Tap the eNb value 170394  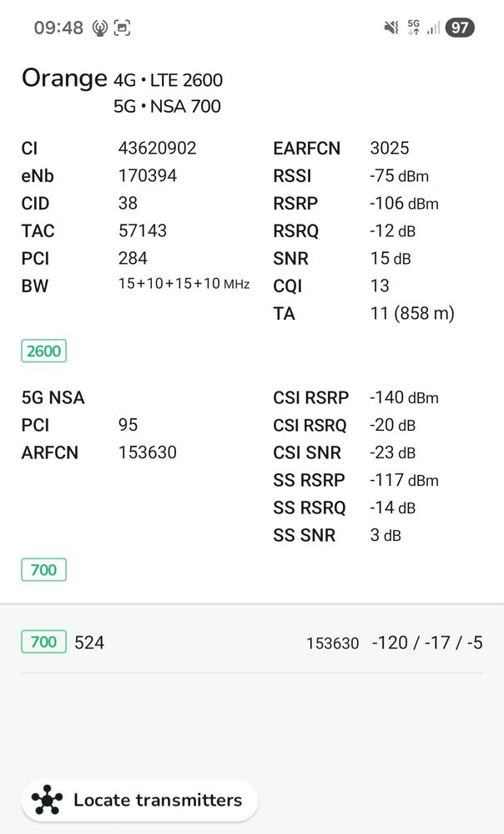(x=148, y=176)
